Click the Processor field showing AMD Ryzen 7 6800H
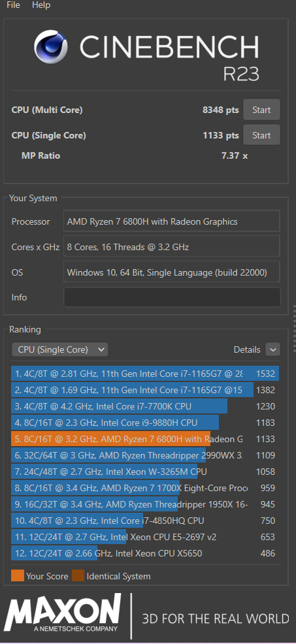This screenshot has width=296, height=644. (x=172, y=221)
